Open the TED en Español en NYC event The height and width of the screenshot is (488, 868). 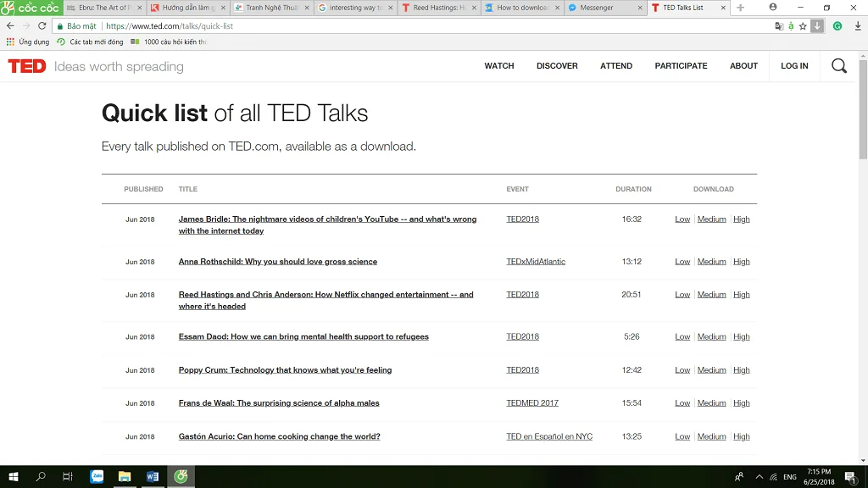coord(549,436)
